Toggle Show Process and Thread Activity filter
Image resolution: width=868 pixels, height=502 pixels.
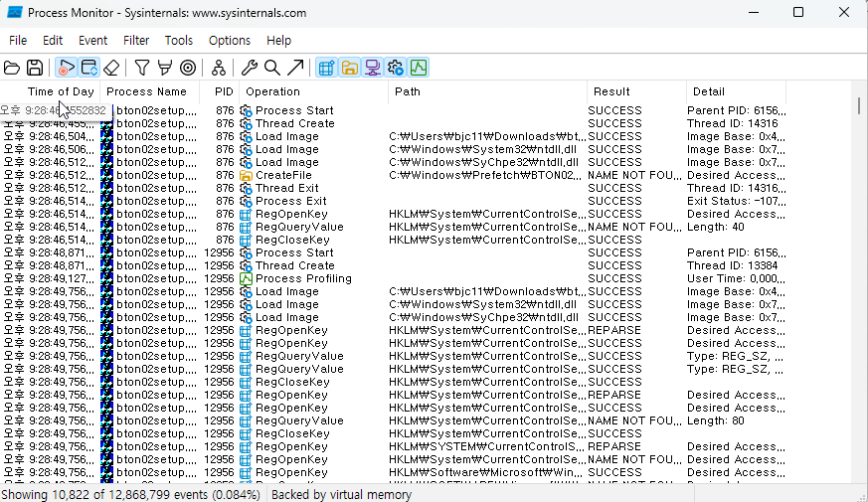pyautogui.click(x=396, y=68)
